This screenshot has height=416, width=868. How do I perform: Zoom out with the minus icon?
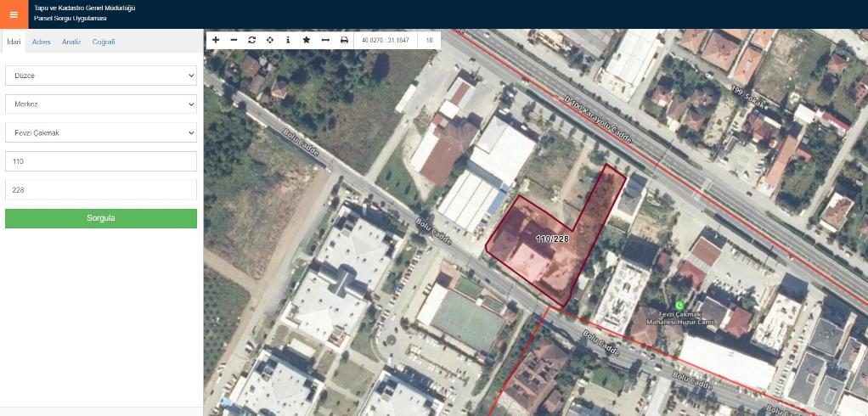click(234, 40)
